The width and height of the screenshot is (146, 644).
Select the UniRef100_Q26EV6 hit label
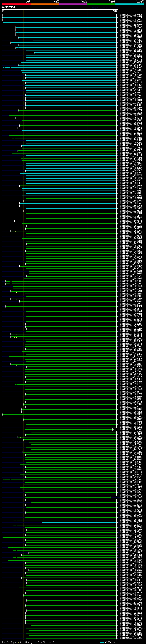click(131, 352)
